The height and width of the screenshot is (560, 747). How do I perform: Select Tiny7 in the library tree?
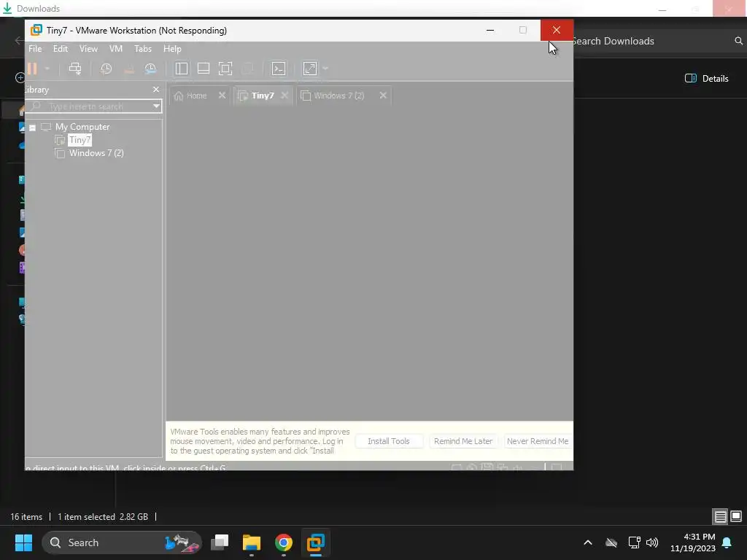(x=80, y=140)
